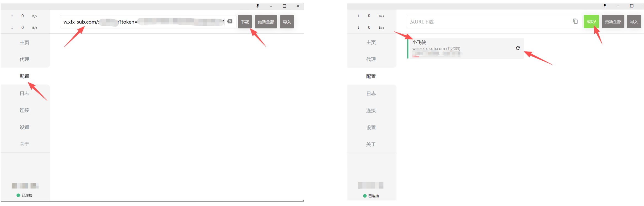Pin the window that shows the 成功! button
This screenshot has height=206, width=644.
click(605, 6)
